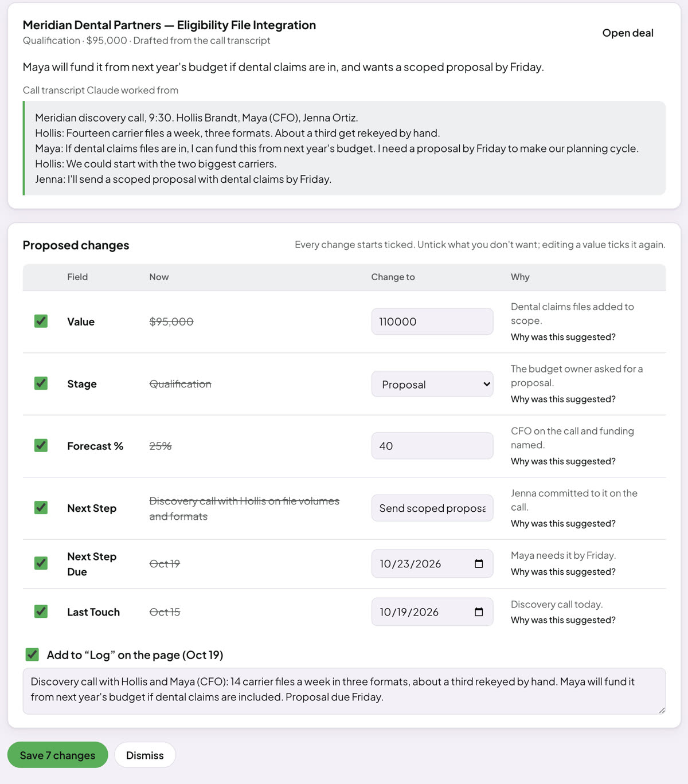Click the struck-through 25% forecast value
The image size is (688, 784).
point(161,446)
